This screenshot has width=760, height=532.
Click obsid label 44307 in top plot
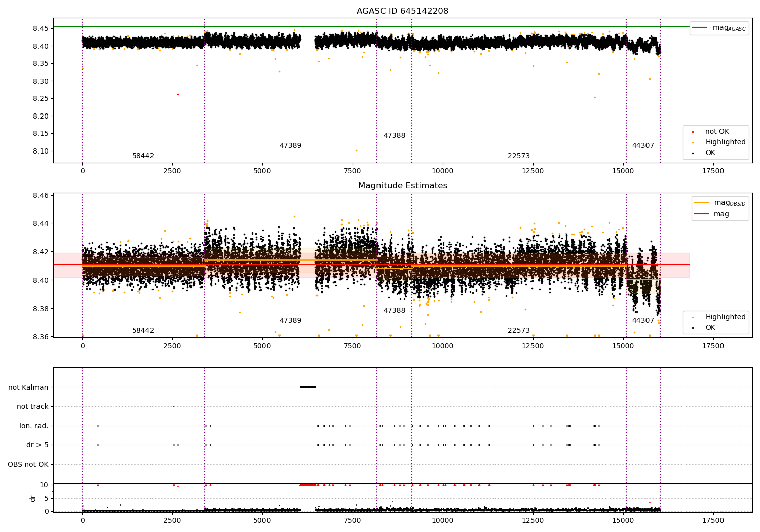[643, 146]
